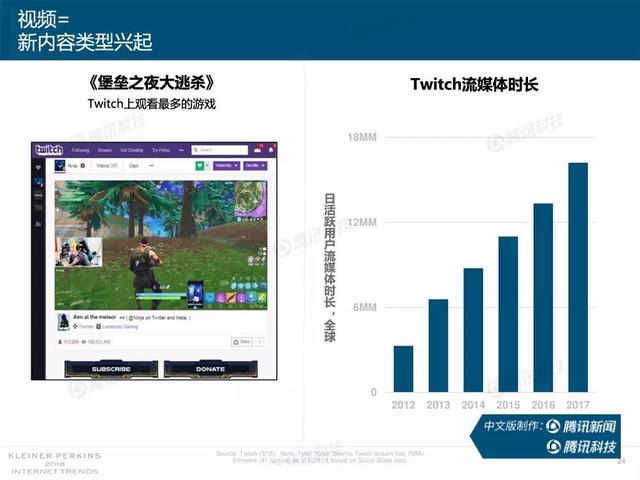Click the Twitch logo in the screenshot
640x480 pixels.
coord(49,150)
